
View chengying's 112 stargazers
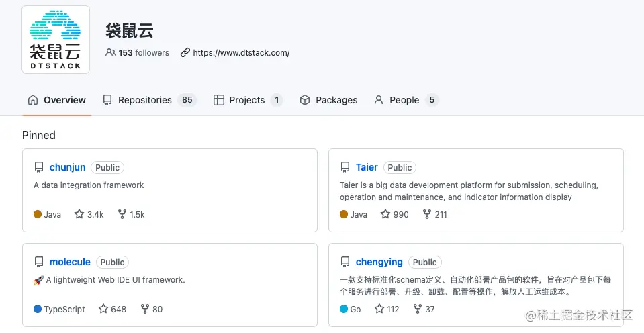point(387,309)
